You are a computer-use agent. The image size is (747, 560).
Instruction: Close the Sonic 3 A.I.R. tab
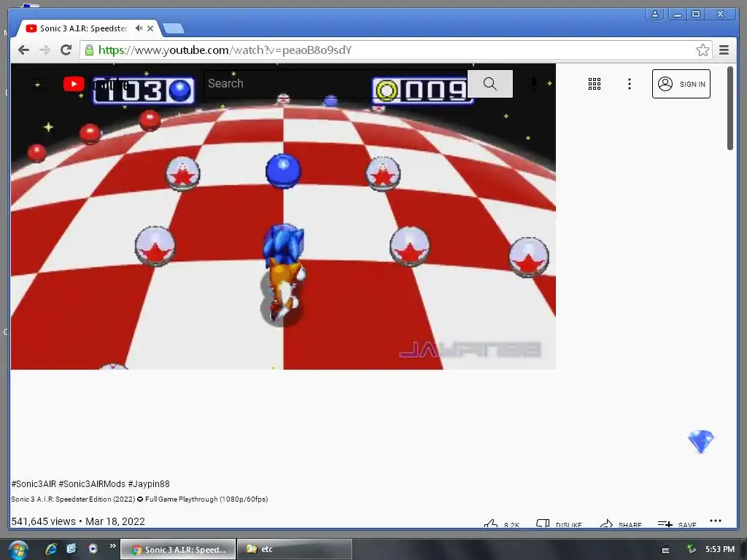pyautogui.click(x=150, y=28)
